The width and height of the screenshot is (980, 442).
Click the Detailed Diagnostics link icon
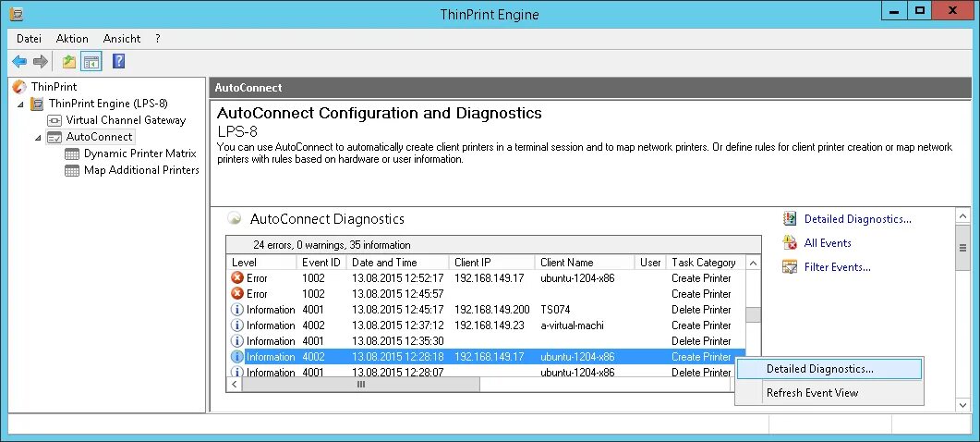click(x=790, y=218)
